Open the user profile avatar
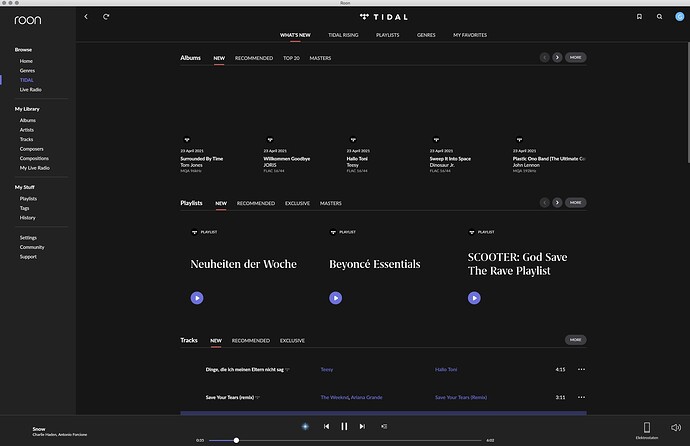The image size is (690, 446). pos(679,17)
